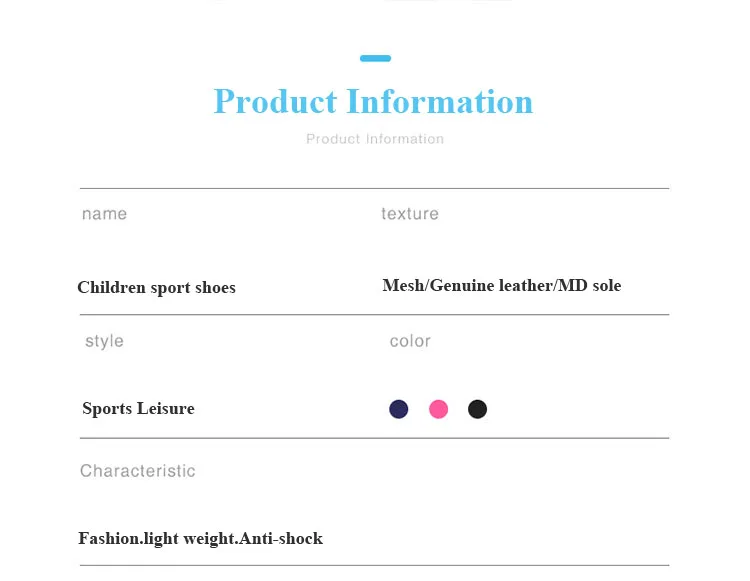Viewport: 750px width, 581px height.
Task: Click 'Mesh/Genuine leather/MD sole' text
Action: [502, 285]
